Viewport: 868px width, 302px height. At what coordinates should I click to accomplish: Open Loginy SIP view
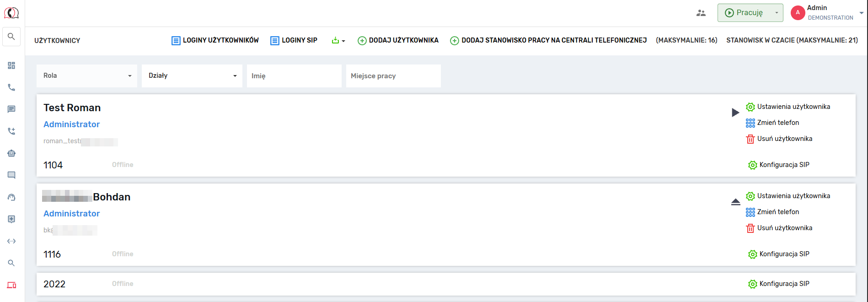(294, 40)
